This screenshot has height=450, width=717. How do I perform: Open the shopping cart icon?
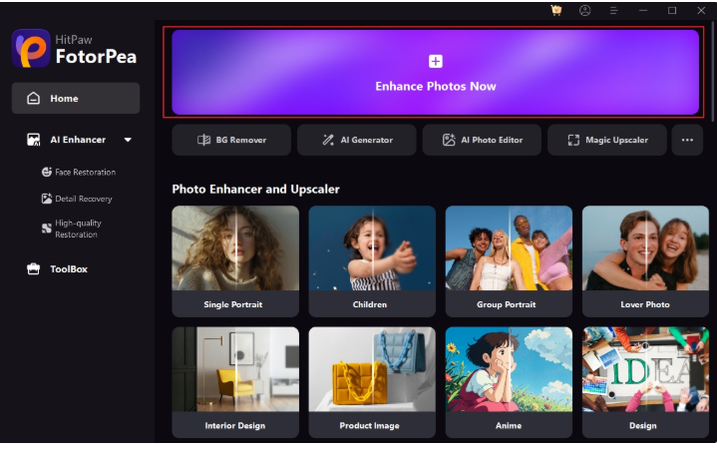(x=556, y=10)
